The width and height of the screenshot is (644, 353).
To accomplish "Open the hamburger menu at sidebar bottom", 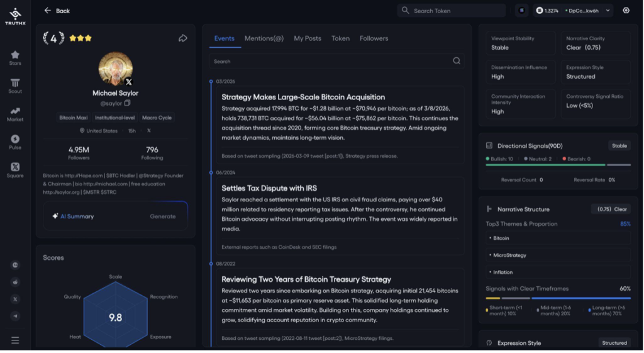I will point(15,340).
